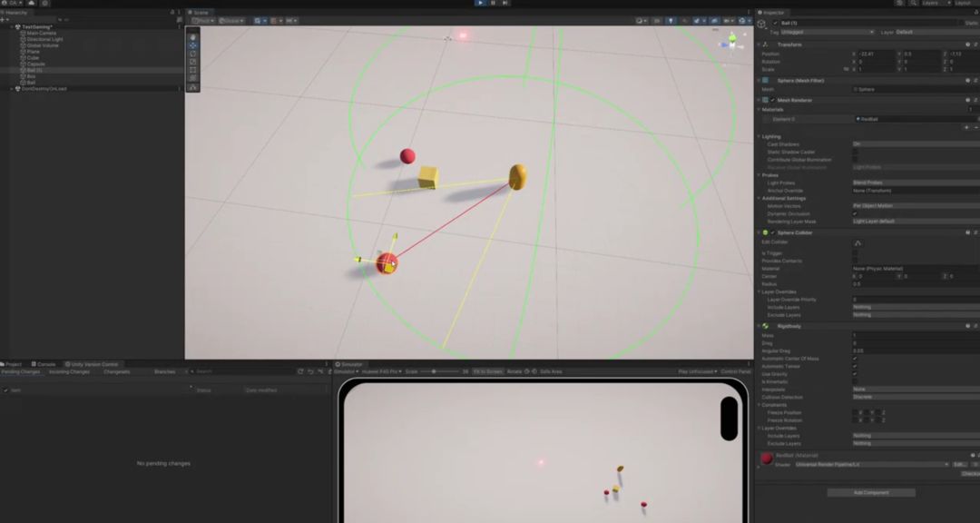This screenshot has height=523, width=980.
Task: Select the Capsule object in Hierarchy
Action: coord(35,64)
